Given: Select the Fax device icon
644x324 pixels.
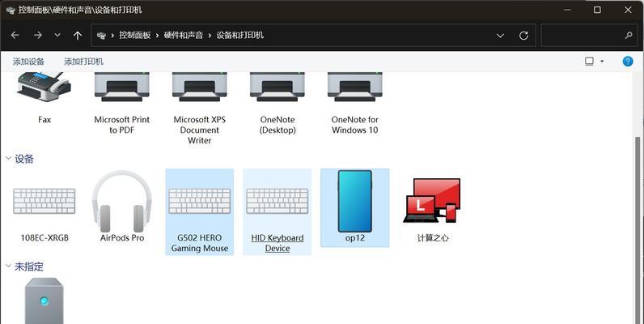Looking at the screenshot, I should (44, 87).
